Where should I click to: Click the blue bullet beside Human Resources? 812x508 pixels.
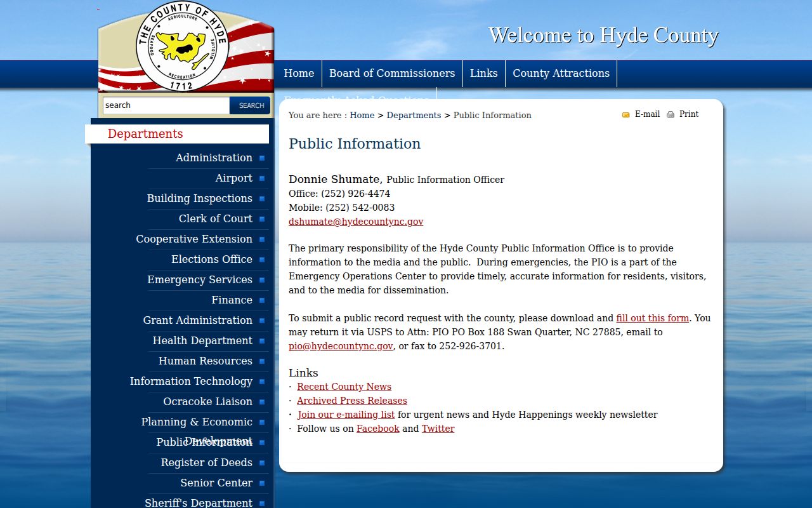tap(262, 361)
